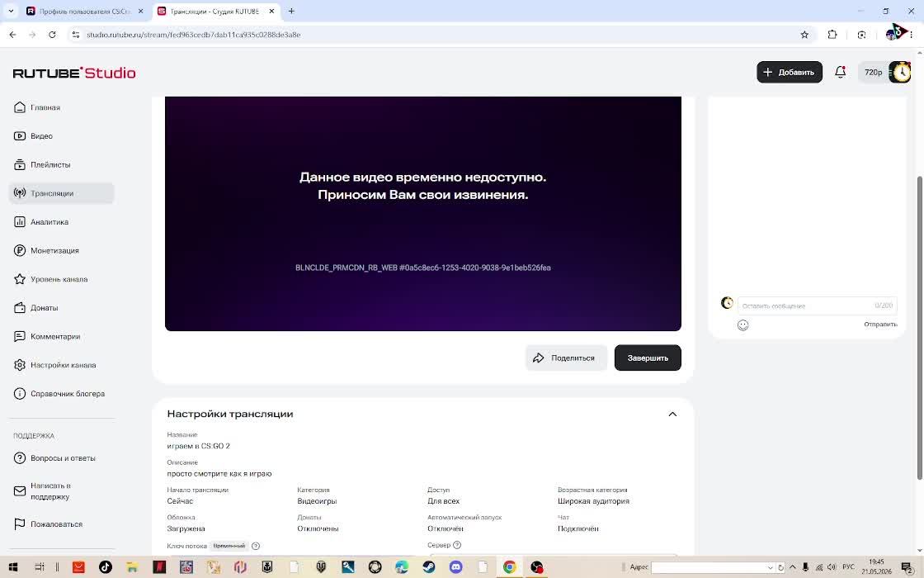Select Трансляции sidebar item

(61, 193)
